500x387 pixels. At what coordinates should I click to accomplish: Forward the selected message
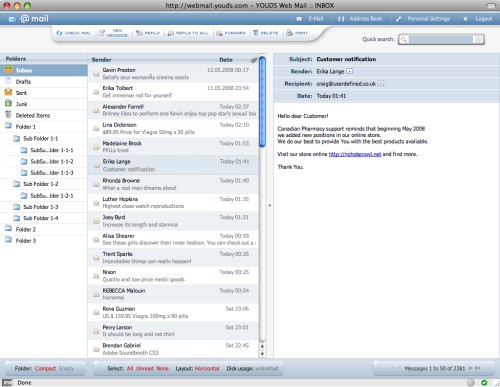(231, 33)
